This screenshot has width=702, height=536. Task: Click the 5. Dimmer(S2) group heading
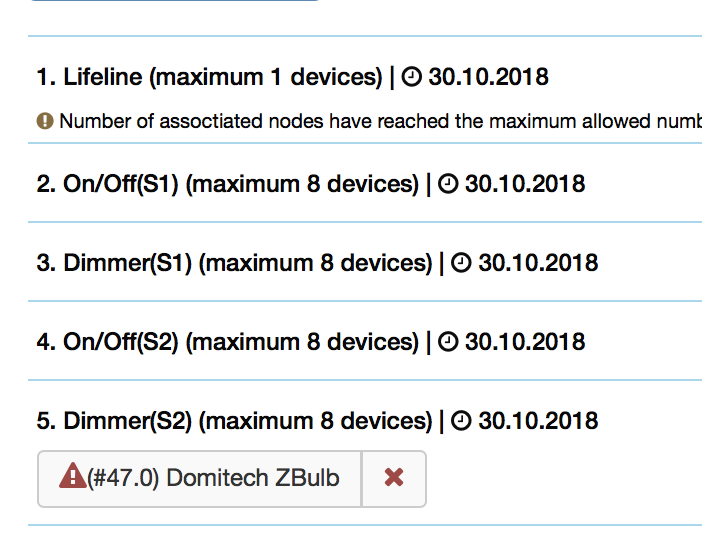234,421
